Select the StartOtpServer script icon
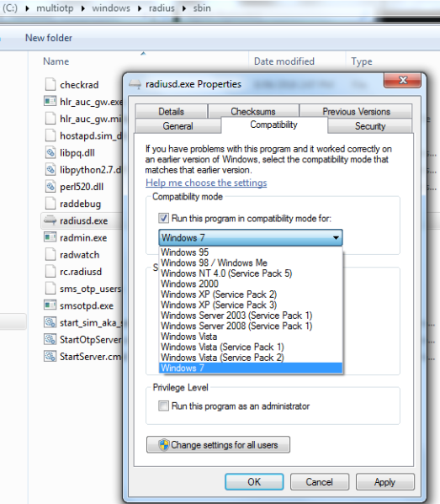 (50, 339)
